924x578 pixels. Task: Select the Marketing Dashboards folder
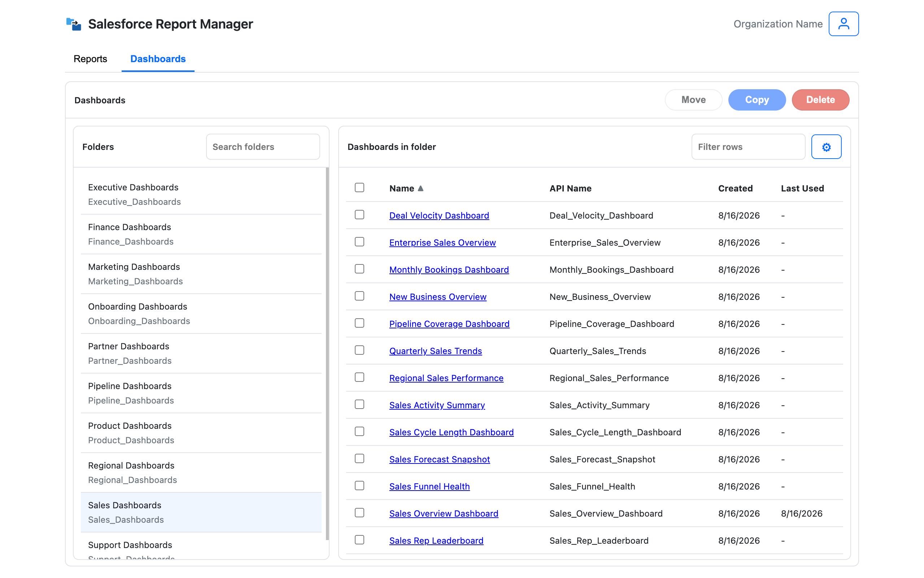tap(201, 274)
